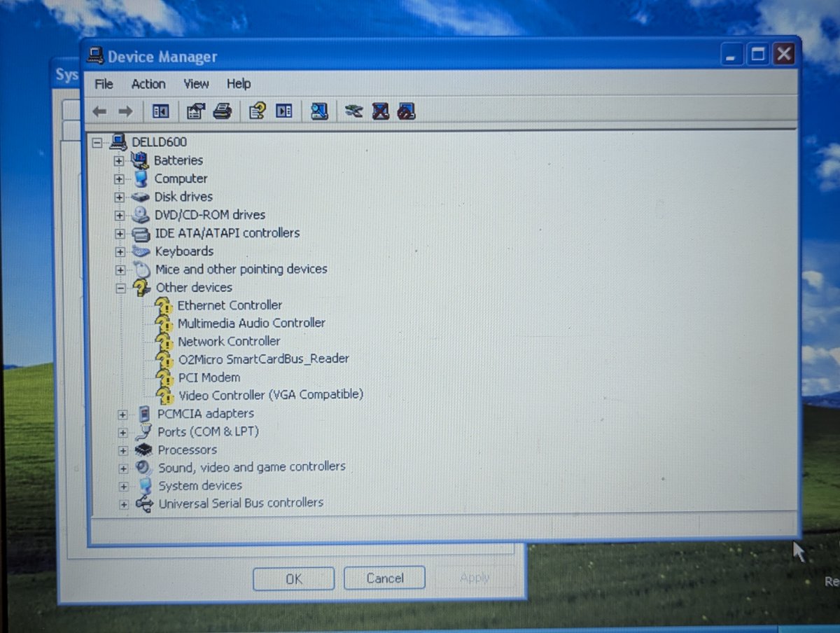Click Cancel in the System Properties window
The height and width of the screenshot is (633, 840).
(x=384, y=578)
